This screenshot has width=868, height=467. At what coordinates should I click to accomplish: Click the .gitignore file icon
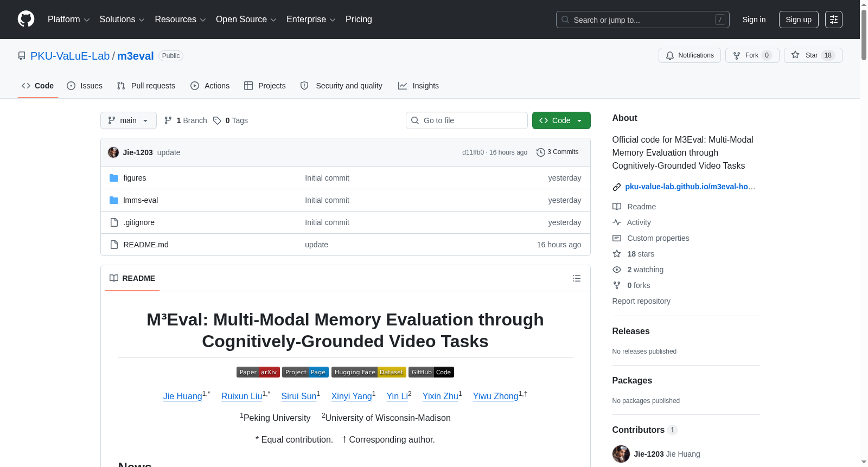click(x=114, y=222)
